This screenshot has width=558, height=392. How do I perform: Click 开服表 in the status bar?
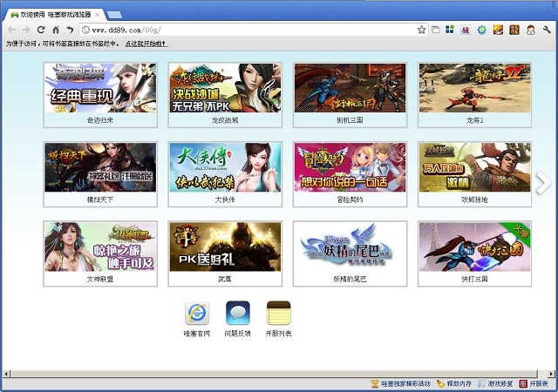coord(534,383)
